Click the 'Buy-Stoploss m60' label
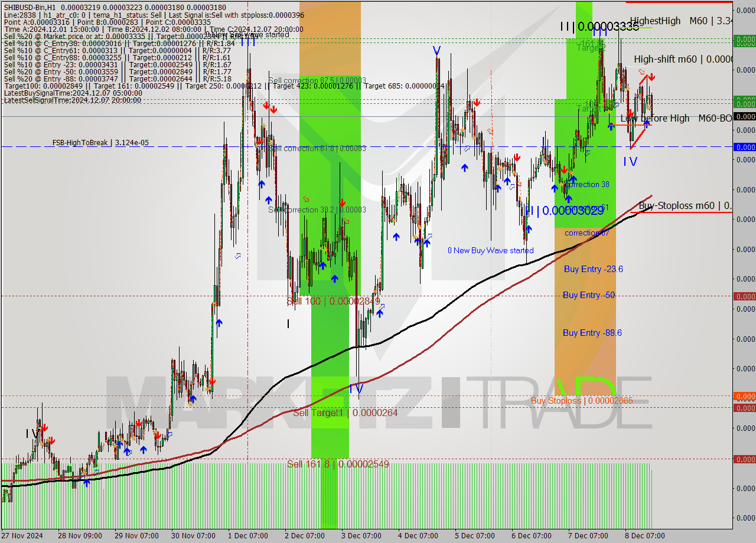The image size is (756, 543). click(x=685, y=205)
